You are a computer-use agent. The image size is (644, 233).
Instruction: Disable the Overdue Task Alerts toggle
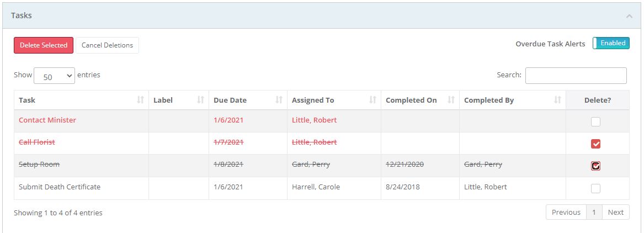pyautogui.click(x=611, y=43)
